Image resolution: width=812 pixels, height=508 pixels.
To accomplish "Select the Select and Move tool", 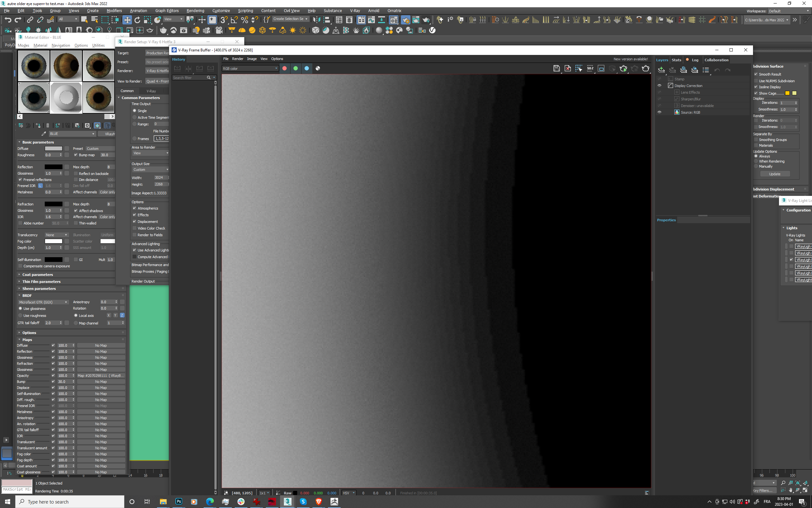I will click(127, 20).
